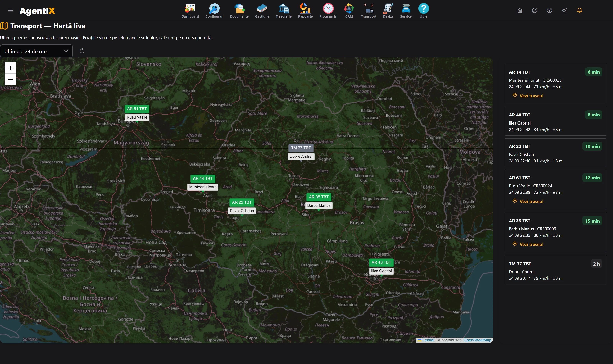Open the AI sparkle assistant icon
Image resolution: width=613 pixels, height=364 pixels.
coord(565,10)
